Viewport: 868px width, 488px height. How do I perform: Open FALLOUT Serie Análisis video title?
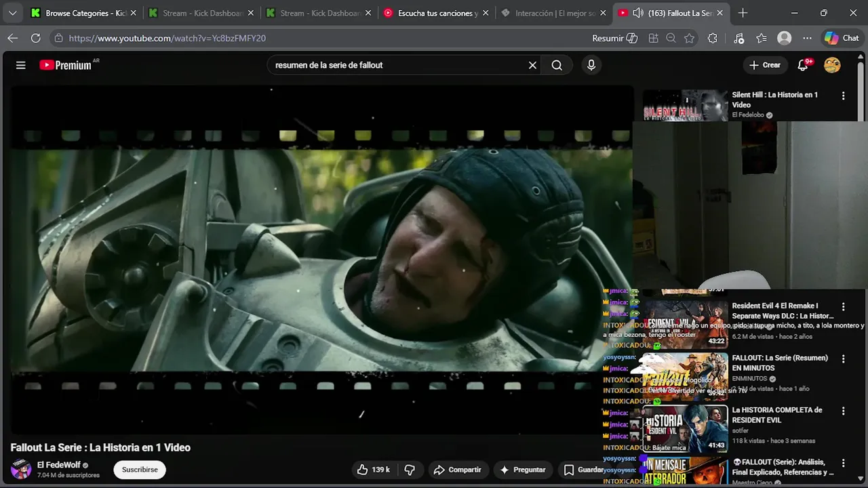point(783,467)
